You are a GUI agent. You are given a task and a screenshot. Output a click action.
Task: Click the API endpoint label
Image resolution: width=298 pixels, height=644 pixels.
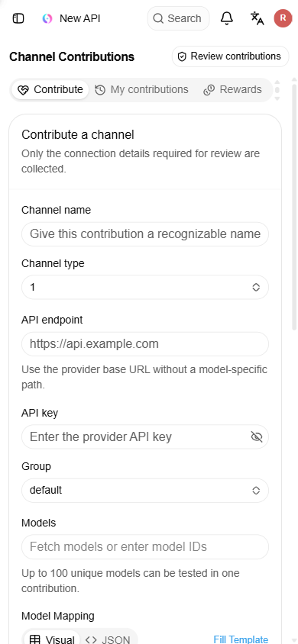point(52,320)
